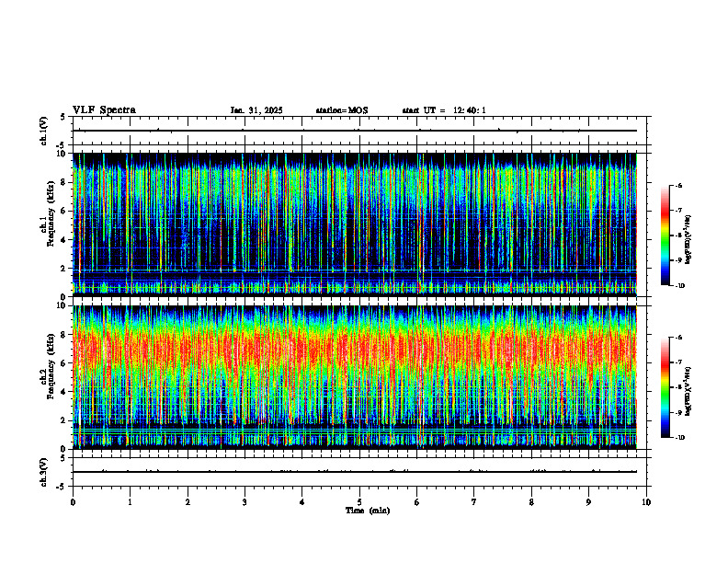Click the "-6" label on ch.2 color scale
The height and width of the screenshot is (563, 728).
pyautogui.click(x=678, y=338)
